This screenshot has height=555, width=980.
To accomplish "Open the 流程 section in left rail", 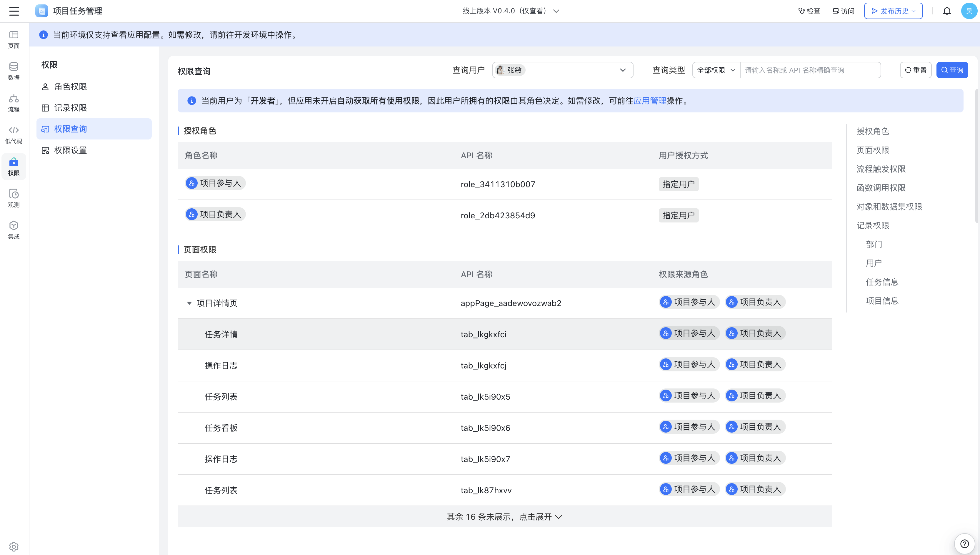I will [14, 103].
